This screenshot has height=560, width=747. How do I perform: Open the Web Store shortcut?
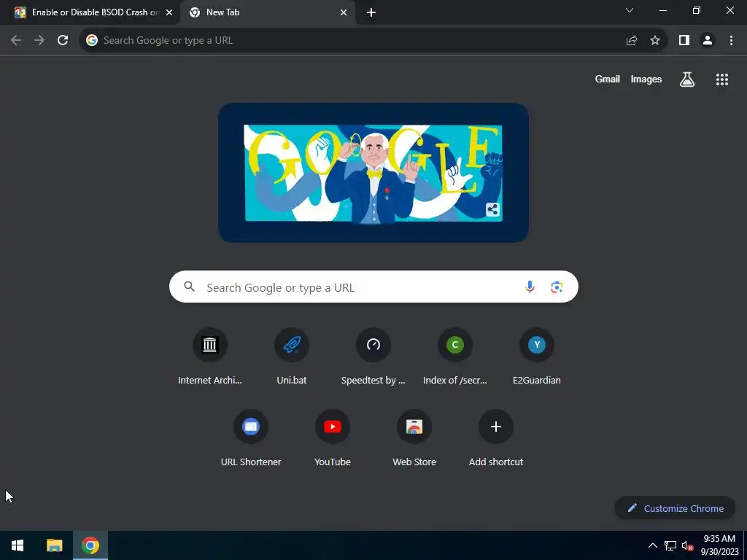[x=414, y=437]
